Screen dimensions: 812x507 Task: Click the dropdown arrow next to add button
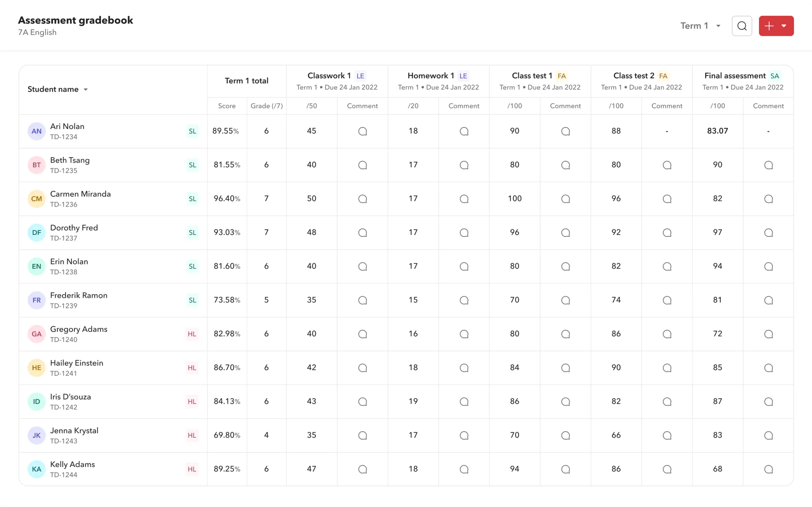[786, 26]
